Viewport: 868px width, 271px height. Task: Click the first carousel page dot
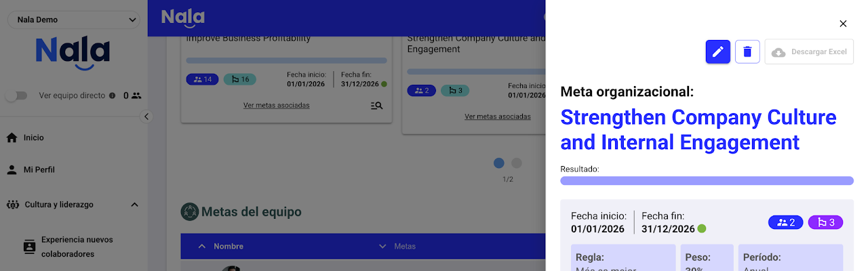499,163
